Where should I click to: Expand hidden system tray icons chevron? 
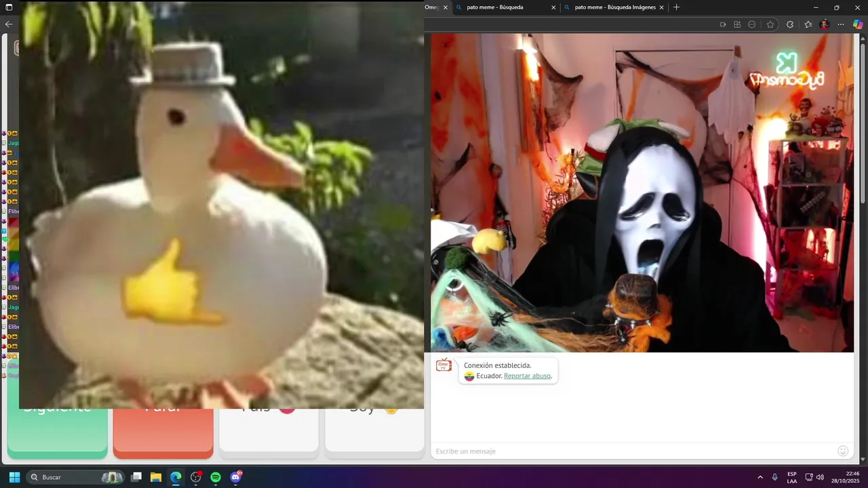(x=760, y=477)
